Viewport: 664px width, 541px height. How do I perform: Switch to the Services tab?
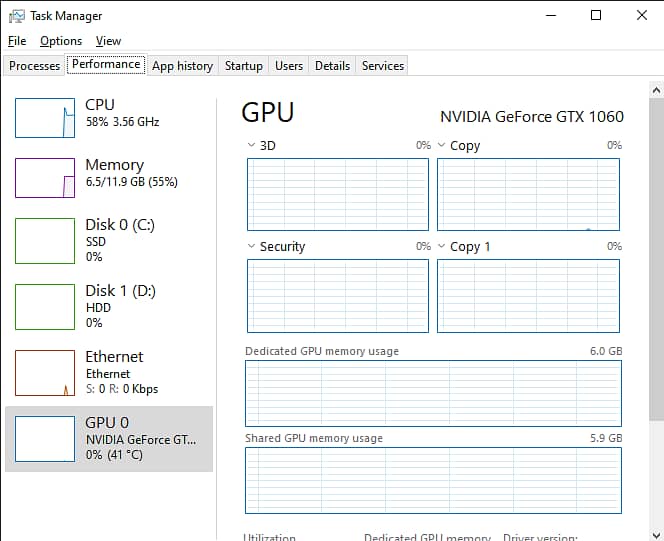[383, 66]
